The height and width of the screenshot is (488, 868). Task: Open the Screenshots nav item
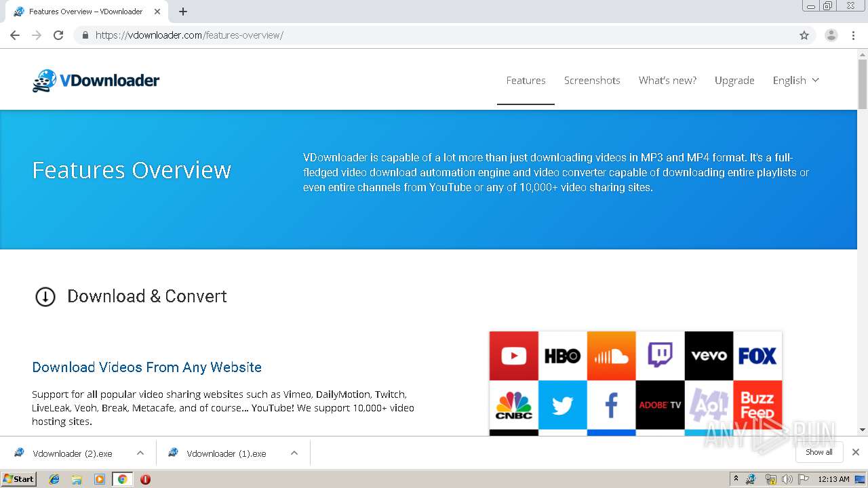592,80
